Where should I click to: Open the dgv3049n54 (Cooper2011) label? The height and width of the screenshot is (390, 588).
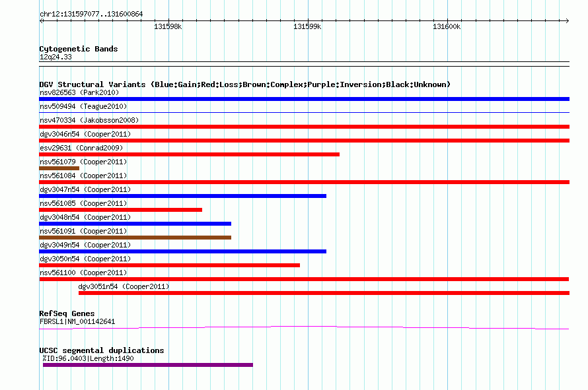click(85, 245)
